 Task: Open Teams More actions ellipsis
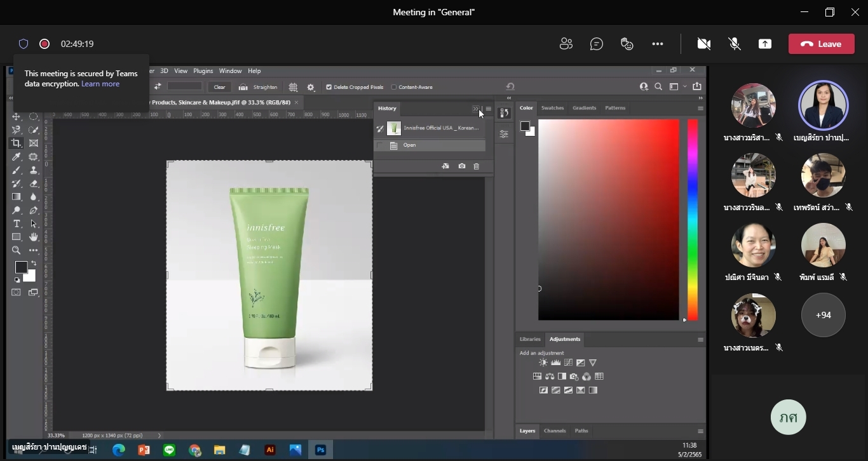658,44
